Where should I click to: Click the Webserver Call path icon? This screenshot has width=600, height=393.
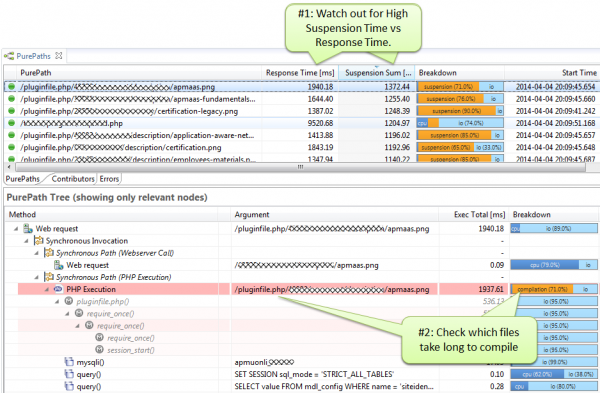tap(49, 253)
